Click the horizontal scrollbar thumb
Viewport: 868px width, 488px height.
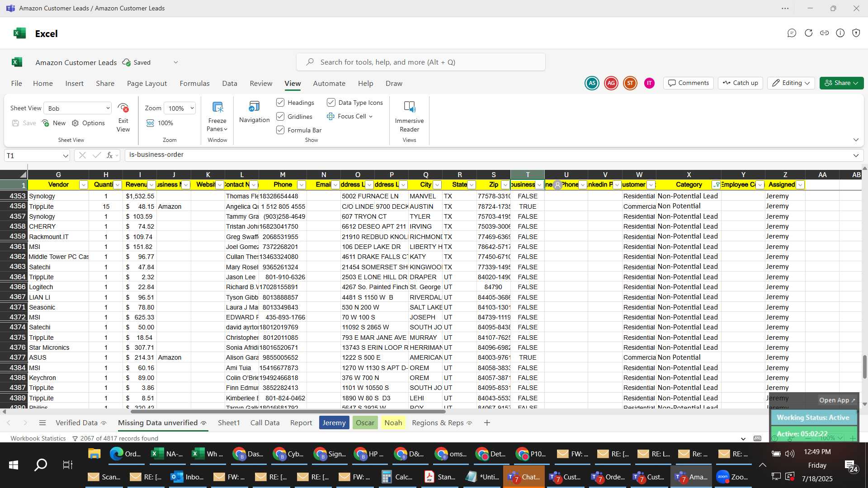click(x=288, y=412)
